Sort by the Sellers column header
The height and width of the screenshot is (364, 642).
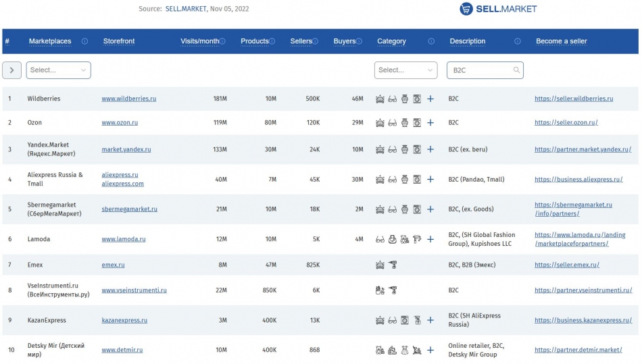(301, 41)
